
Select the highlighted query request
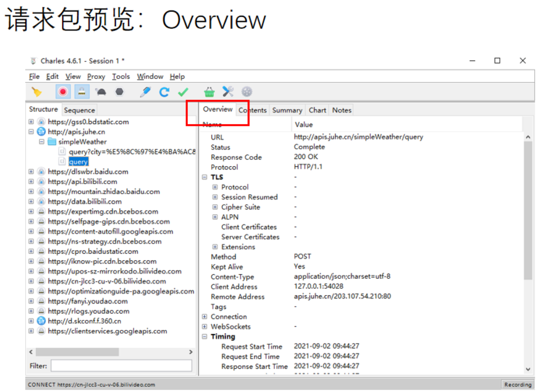point(78,162)
